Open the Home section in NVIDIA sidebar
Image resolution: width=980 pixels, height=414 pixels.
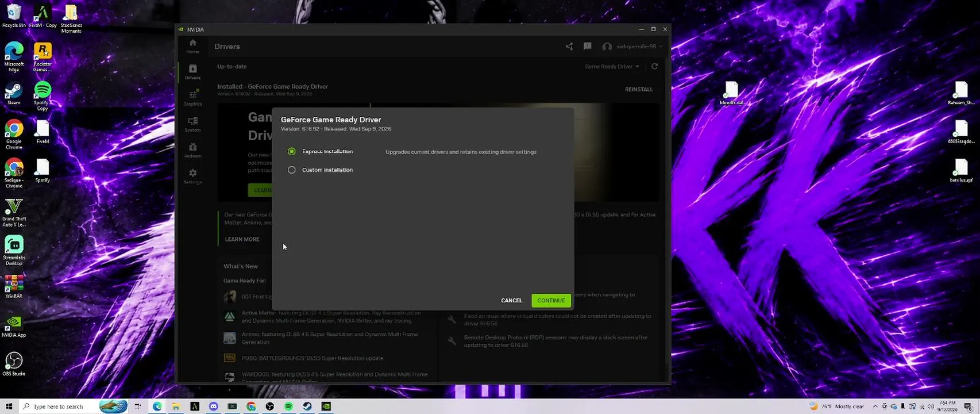192,46
